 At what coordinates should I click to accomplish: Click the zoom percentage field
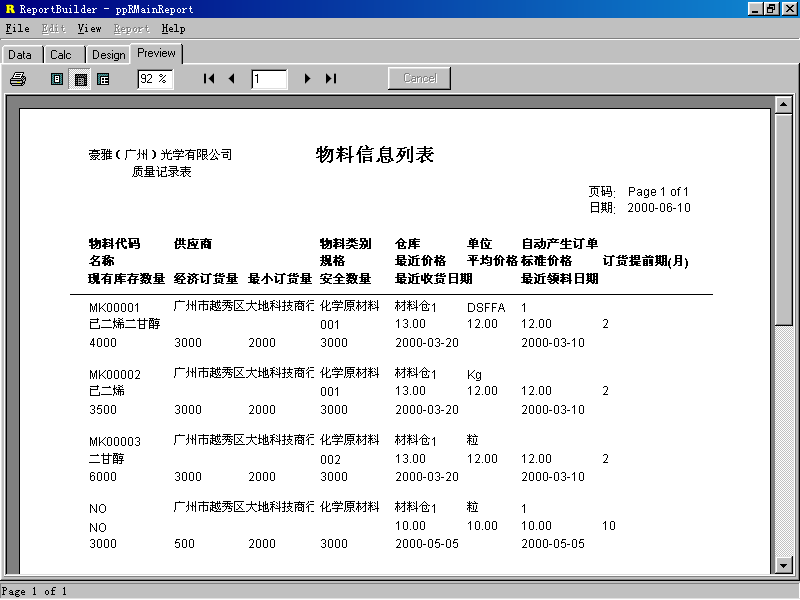[x=155, y=79]
